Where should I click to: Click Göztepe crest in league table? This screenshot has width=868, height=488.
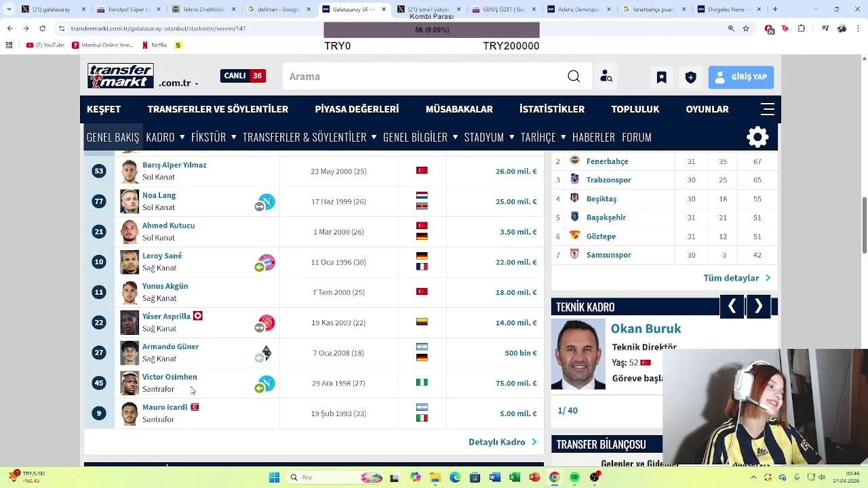(x=575, y=236)
